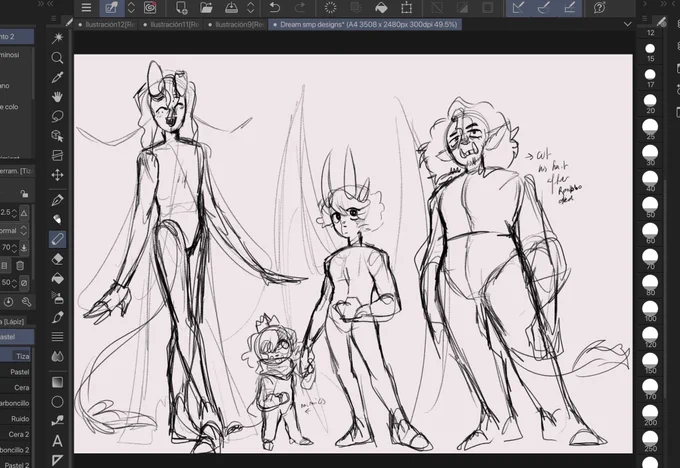The height and width of the screenshot is (468, 680).
Task: Select the magic wand auto-select tool
Action: pos(57,38)
